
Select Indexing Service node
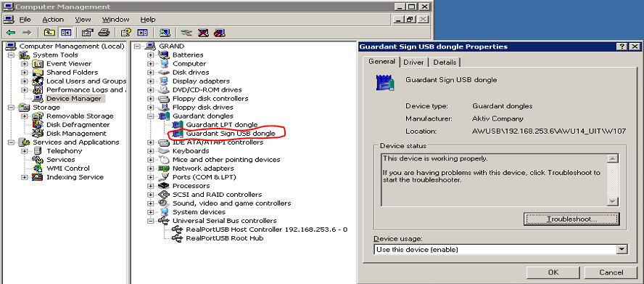75,177
